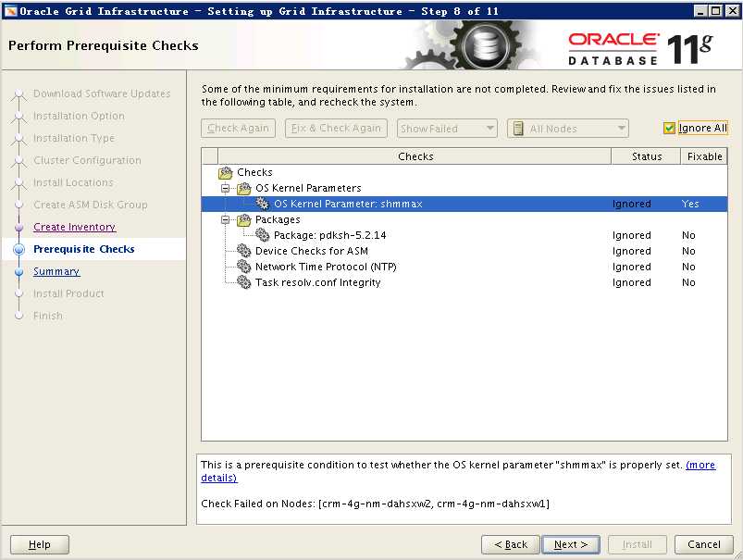Click the Checks column header

415,156
